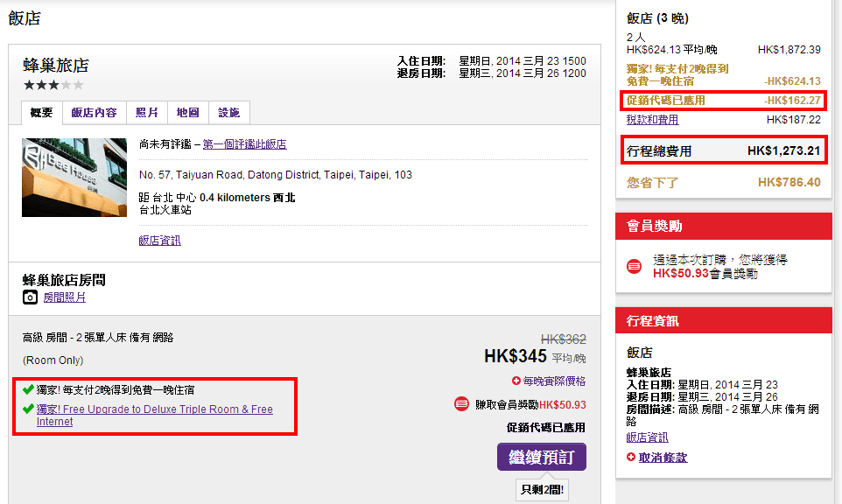
Task: Switch to the 飯店內容 tab
Action: coord(94,113)
